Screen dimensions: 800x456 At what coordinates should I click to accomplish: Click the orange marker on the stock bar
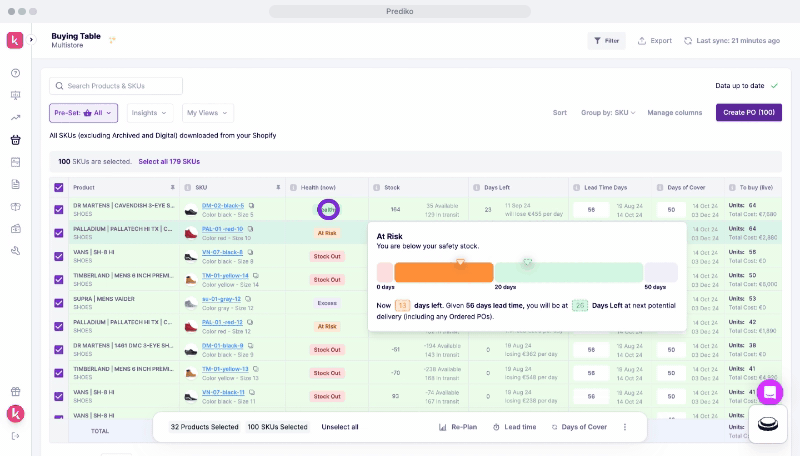pos(460,262)
